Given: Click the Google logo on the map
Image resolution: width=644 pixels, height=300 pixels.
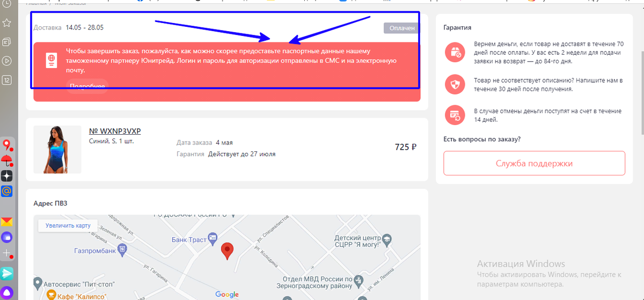Looking at the screenshot, I should pos(227,294).
